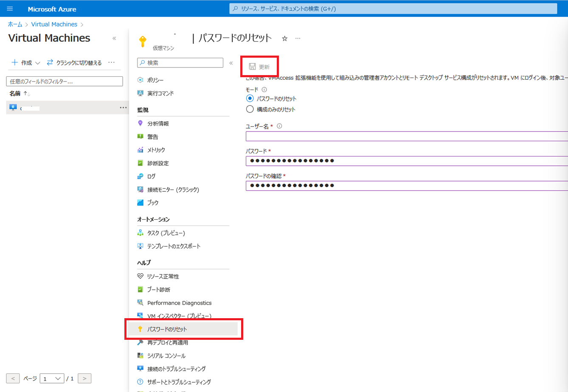Select the 構成のみのリセット radio button
568x392 pixels.
click(x=250, y=109)
